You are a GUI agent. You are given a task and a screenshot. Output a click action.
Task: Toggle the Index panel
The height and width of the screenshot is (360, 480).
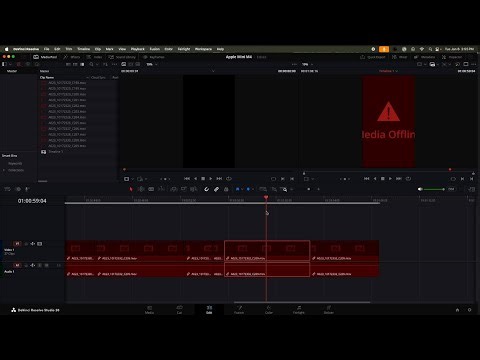tap(94, 57)
